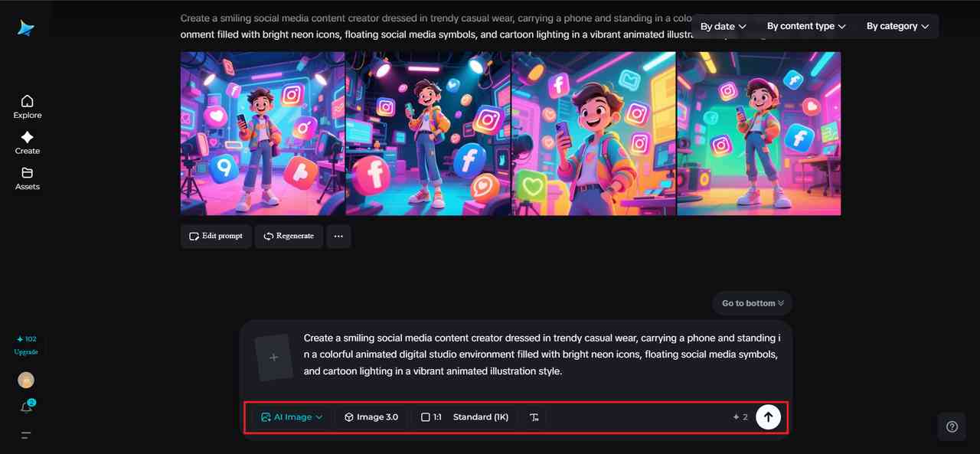Open the Create section
The image size is (980, 454).
pos(28,142)
